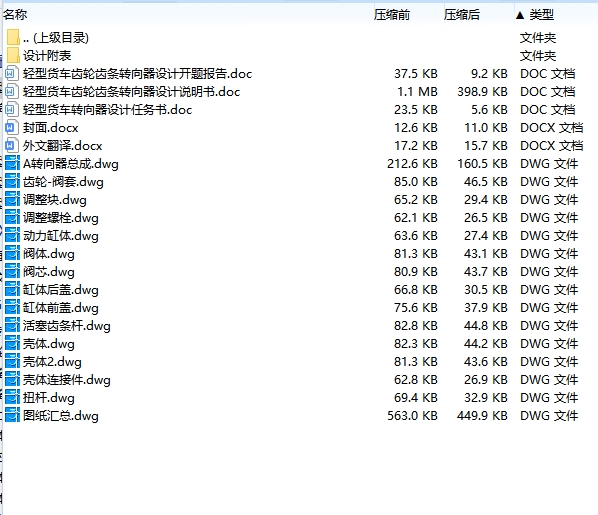The image size is (598, 515).
Task: Click the 398.9 KB compressed size value
Action: click(x=482, y=92)
